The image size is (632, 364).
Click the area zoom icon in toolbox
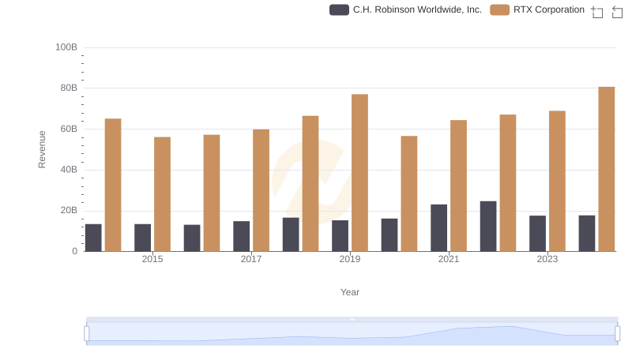click(x=597, y=12)
